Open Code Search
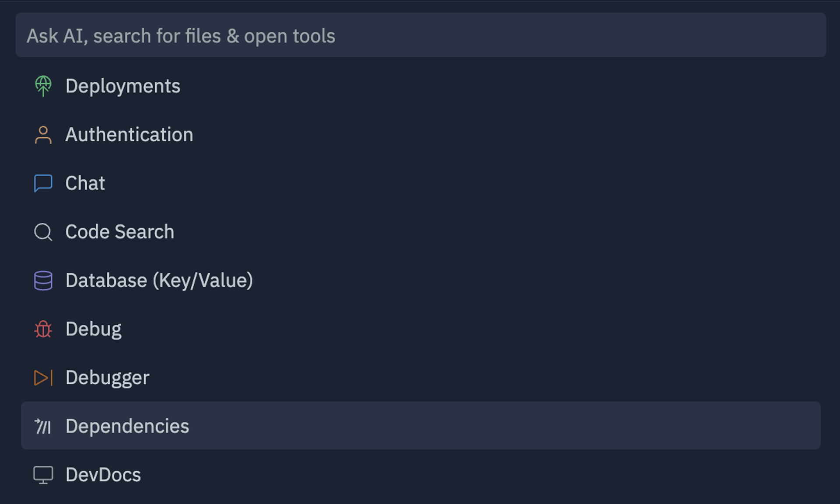This screenshot has width=840, height=504. tap(119, 232)
